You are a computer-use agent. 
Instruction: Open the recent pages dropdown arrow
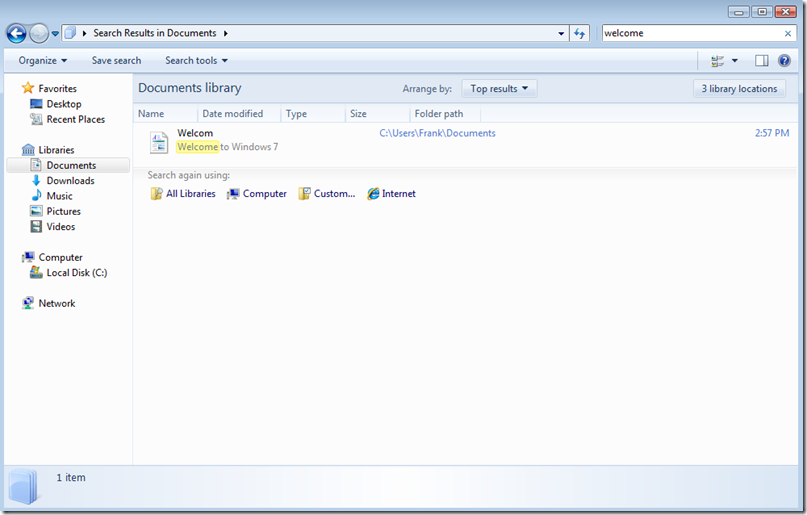pos(55,34)
